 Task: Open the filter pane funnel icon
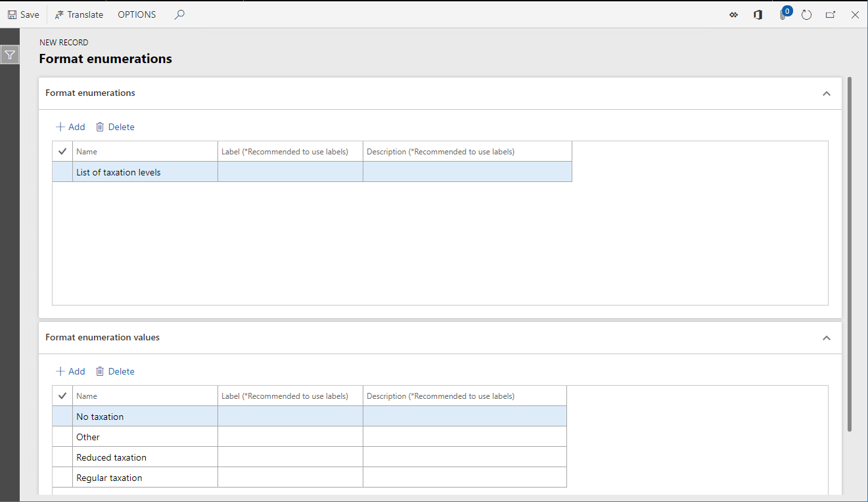pos(10,55)
